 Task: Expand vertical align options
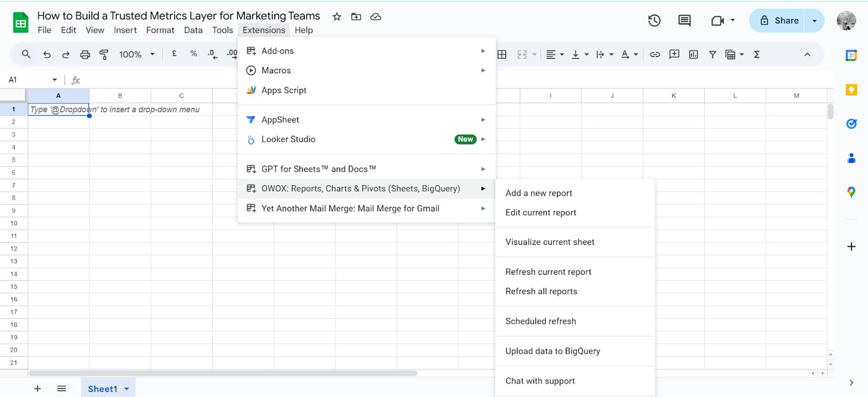tap(586, 55)
